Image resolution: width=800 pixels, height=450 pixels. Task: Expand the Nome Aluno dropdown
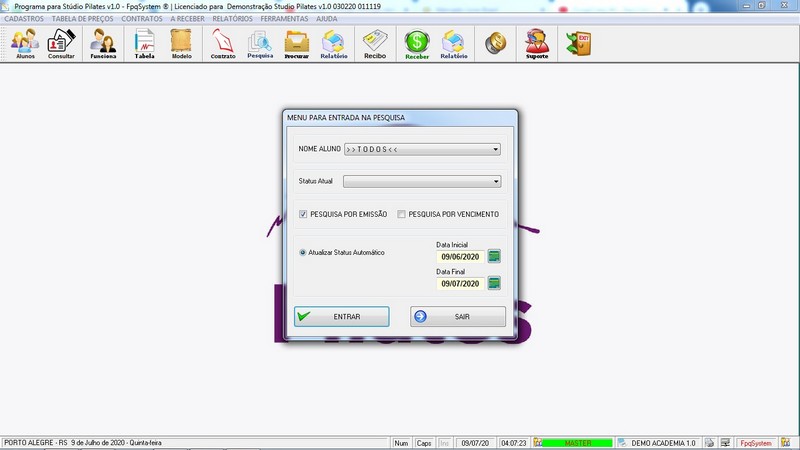click(x=495, y=149)
